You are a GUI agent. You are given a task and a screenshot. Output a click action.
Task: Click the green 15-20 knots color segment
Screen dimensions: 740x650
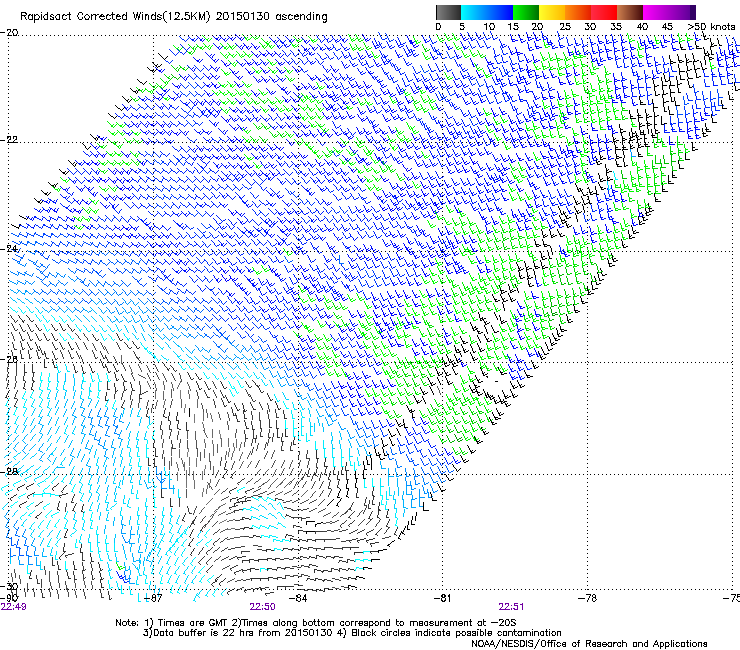click(x=526, y=12)
